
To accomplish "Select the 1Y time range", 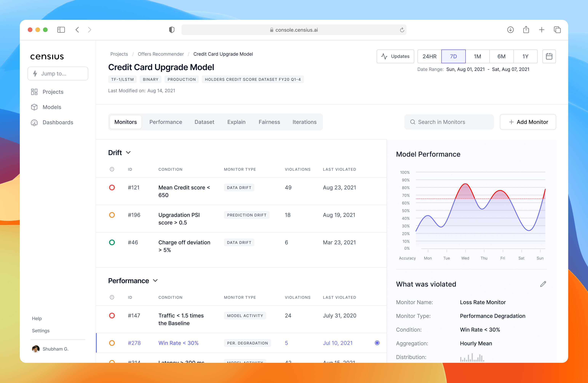I will (525, 56).
